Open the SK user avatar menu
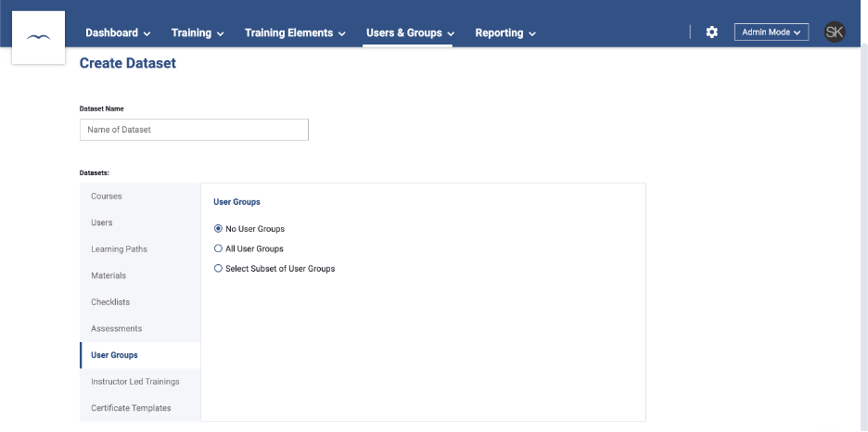 tap(835, 32)
